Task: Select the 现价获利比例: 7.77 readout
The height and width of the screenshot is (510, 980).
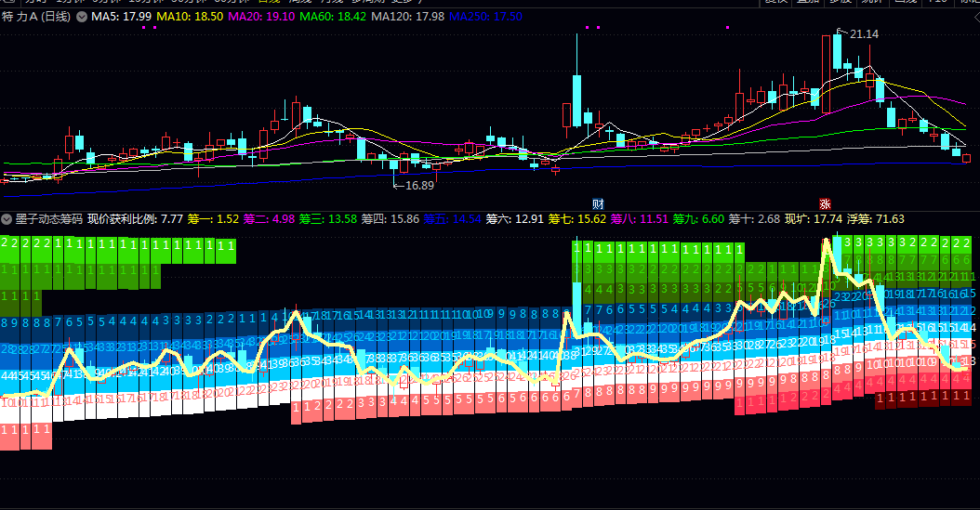Action: (x=135, y=219)
